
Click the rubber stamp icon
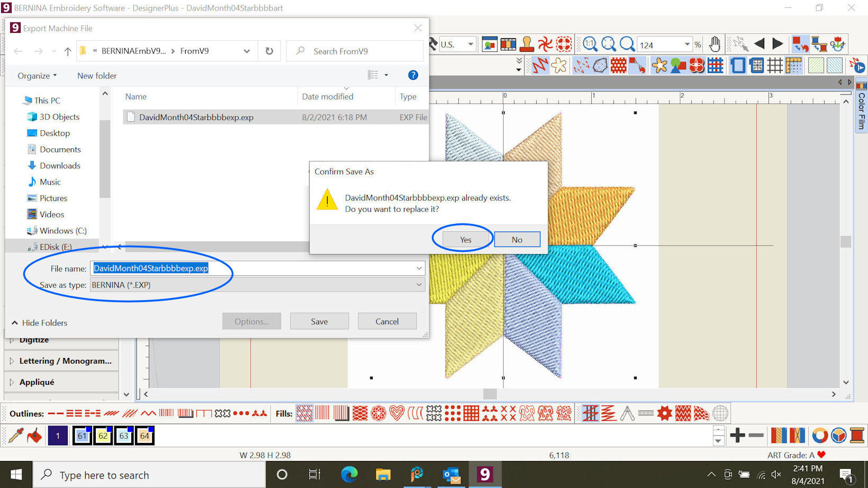click(x=527, y=44)
